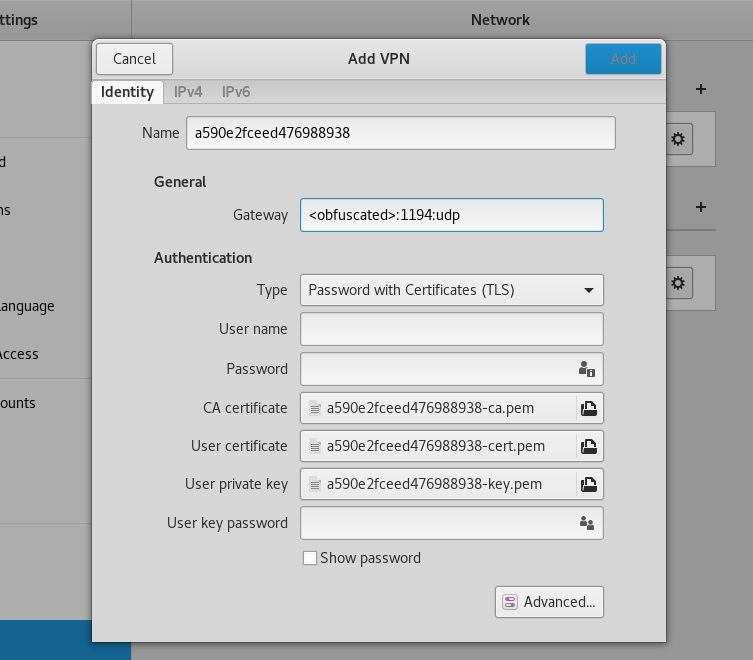Focus the User name input field
The height and width of the screenshot is (660, 753).
(x=451, y=329)
